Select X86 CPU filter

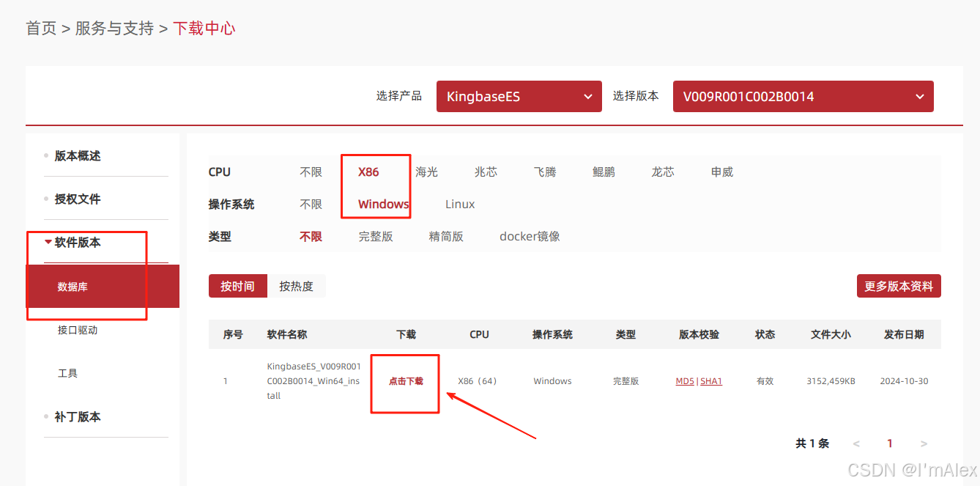coord(368,172)
